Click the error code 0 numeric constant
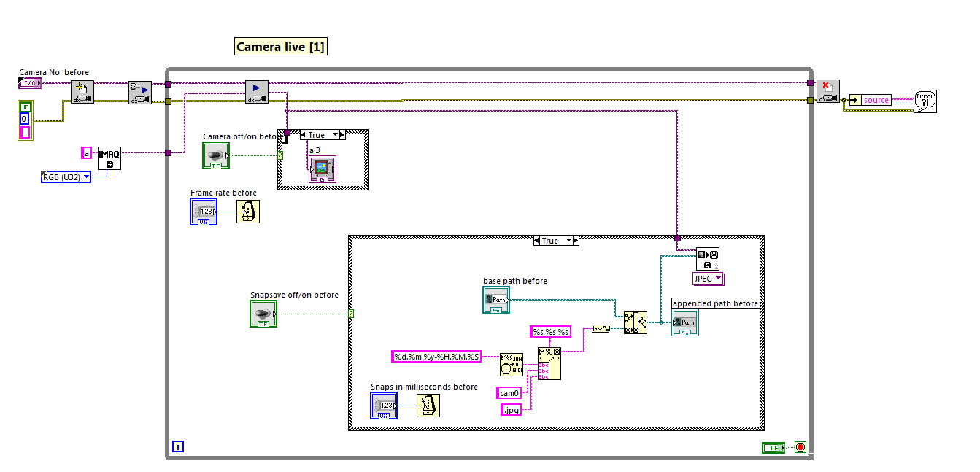 pyautogui.click(x=25, y=119)
